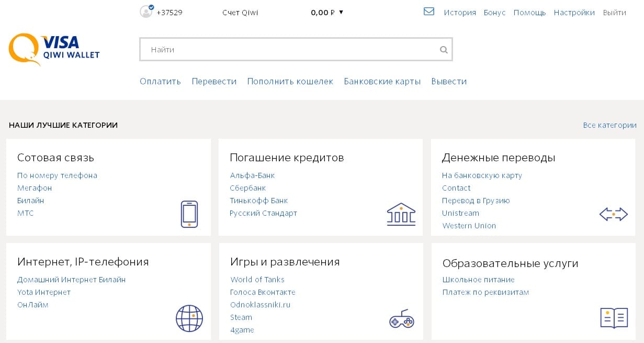Click the 0,00 ₽ balance amount
The height and width of the screenshot is (343, 644).
(323, 13)
